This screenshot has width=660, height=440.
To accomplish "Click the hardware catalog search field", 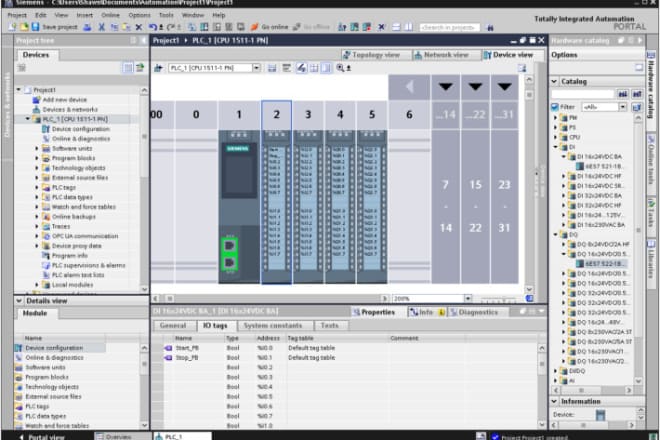I will pos(583,94).
